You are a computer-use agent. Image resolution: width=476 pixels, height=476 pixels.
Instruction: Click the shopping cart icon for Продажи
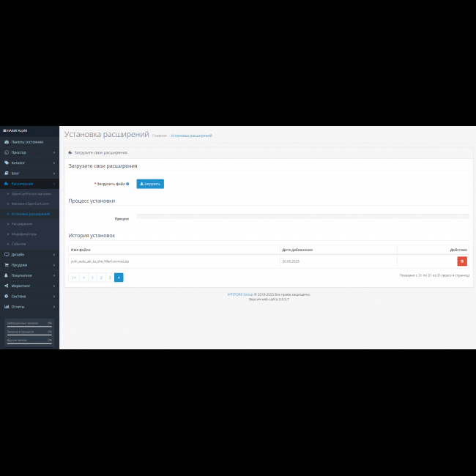(7, 265)
